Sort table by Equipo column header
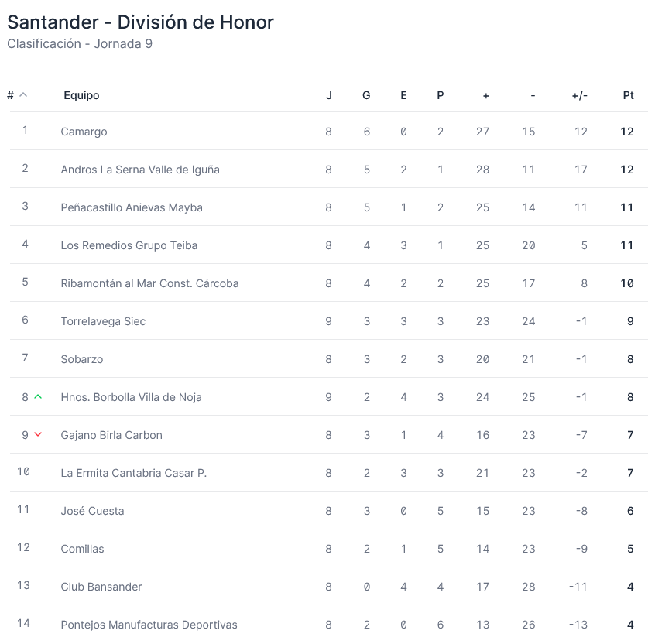This screenshot has width=648, height=644. pyautogui.click(x=81, y=95)
